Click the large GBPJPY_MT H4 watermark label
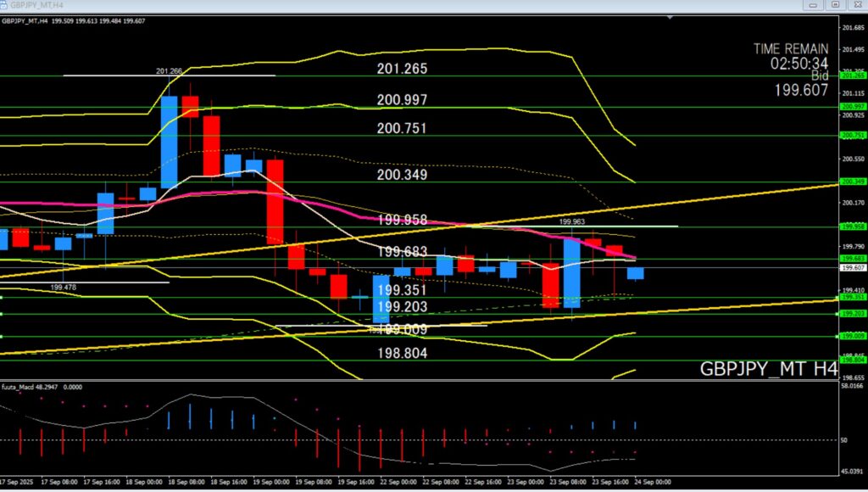The height and width of the screenshot is (492, 868). (x=768, y=369)
